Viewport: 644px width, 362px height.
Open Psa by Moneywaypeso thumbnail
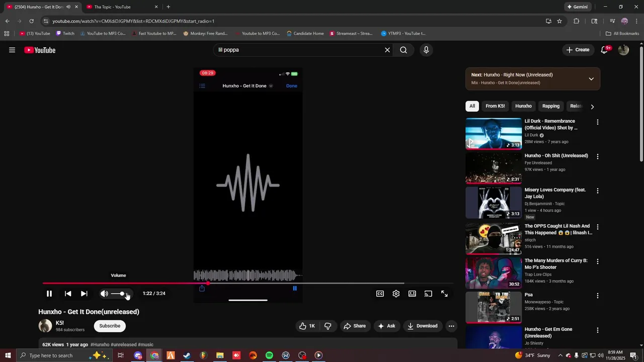click(494, 307)
